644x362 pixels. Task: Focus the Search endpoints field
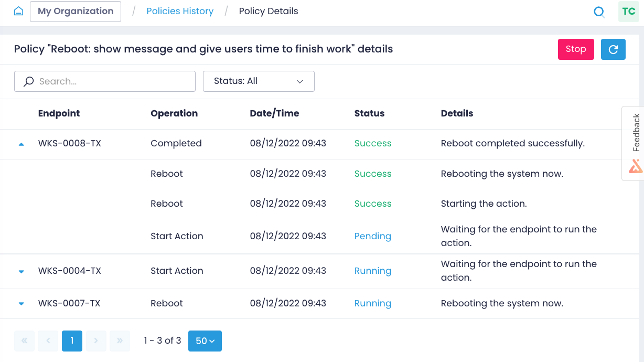[105, 81]
